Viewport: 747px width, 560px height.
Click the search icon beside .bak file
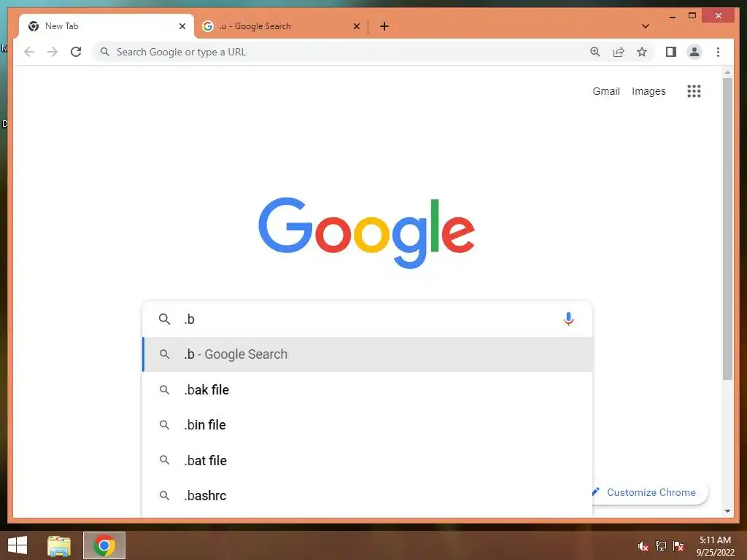pos(164,390)
